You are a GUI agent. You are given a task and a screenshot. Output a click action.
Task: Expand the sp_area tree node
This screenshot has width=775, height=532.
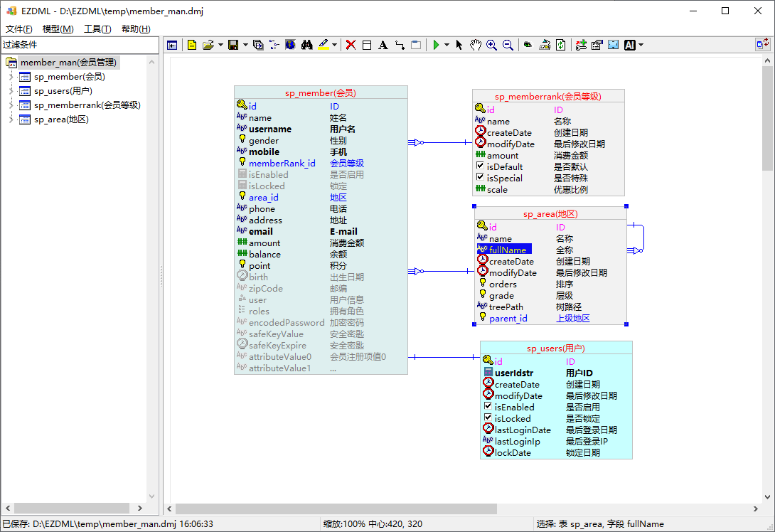tap(11, 119)
